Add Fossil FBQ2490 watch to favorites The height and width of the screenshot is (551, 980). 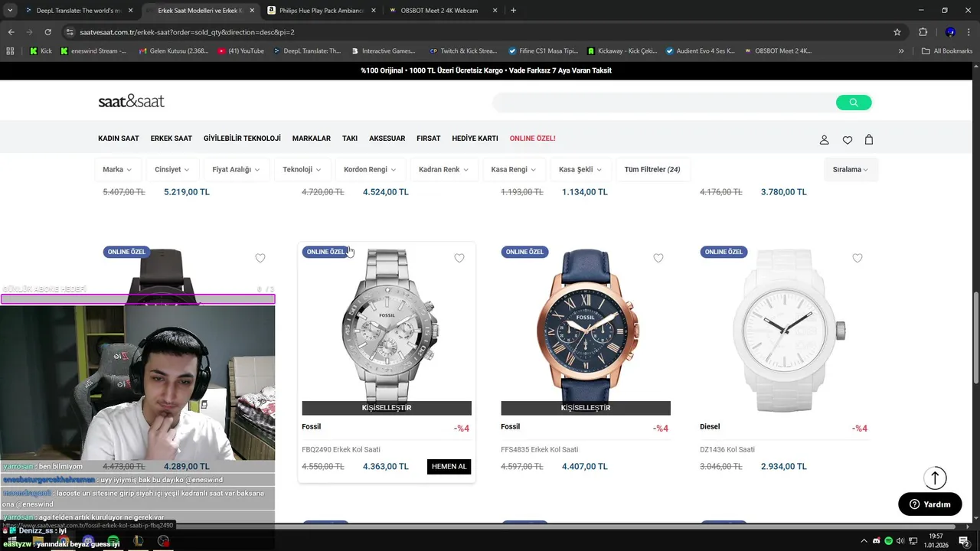pyautogui.click(x=459, y=258)
